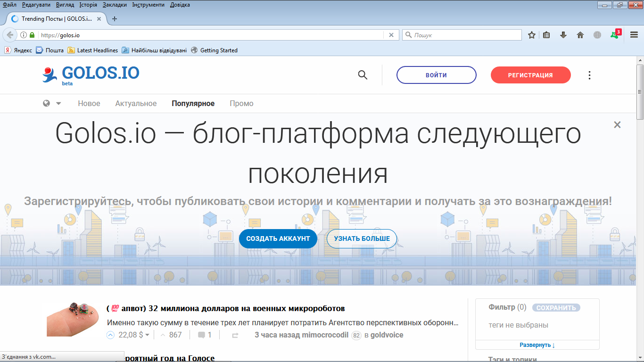
Task: Show the 867 votes list
Action: tap(175, 335)
